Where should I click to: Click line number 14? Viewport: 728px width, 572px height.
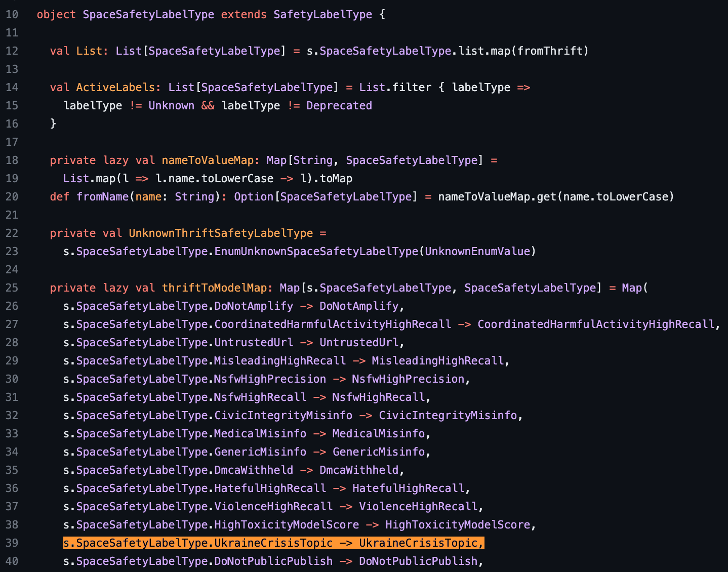coord(12,87)
